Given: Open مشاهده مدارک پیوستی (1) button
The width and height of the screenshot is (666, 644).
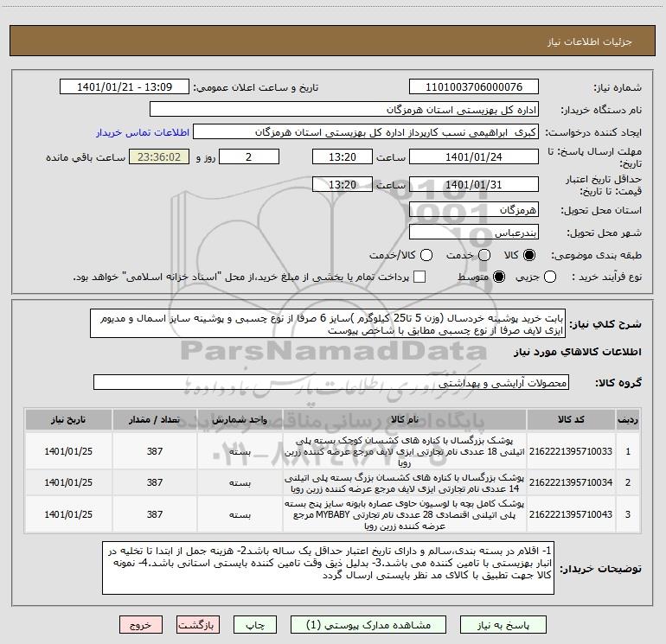Looking at the screenshot, I should point(368,624).
